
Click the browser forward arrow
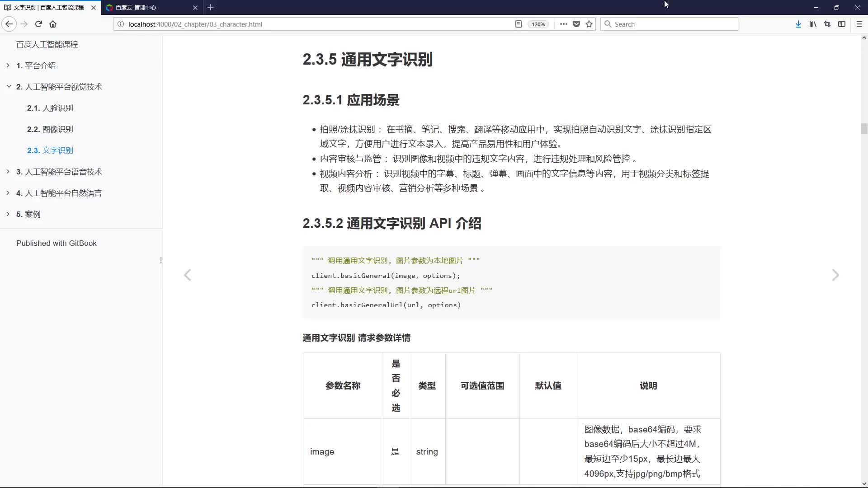[x=24, y=24]
